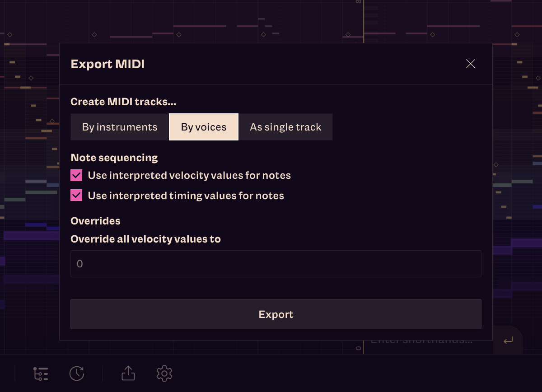Click the measure number 8 on the top ruler

click(x=358, y=2)
